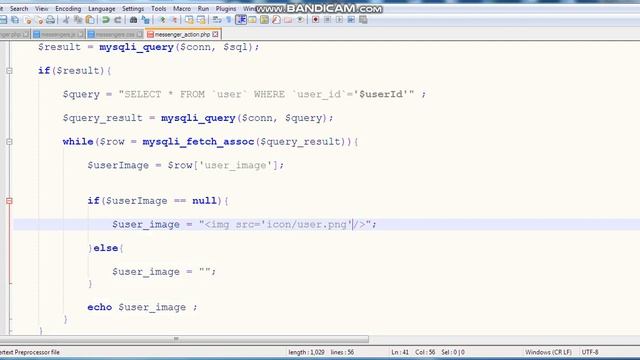Open the Tools menu

pyautogui.click(x=158, y=9)
